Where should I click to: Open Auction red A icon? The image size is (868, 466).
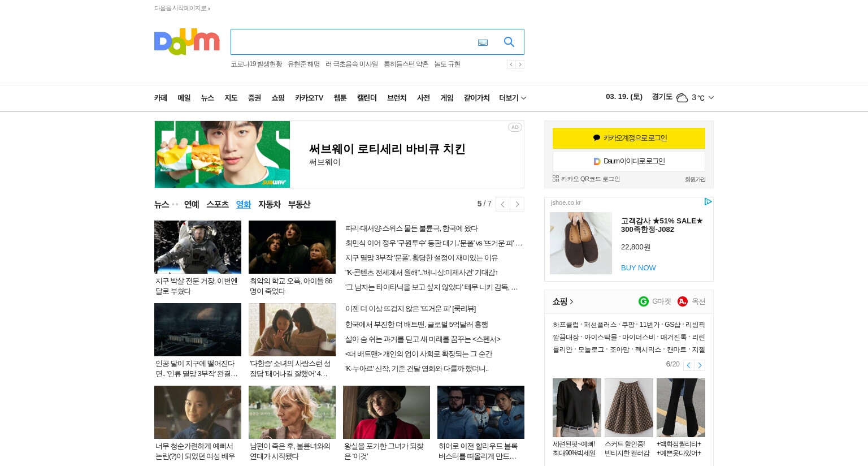click(x=683, y=301)
